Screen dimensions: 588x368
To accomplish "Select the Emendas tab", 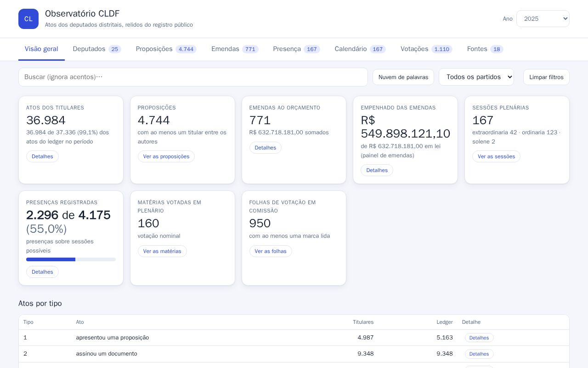I will [235, 49].
